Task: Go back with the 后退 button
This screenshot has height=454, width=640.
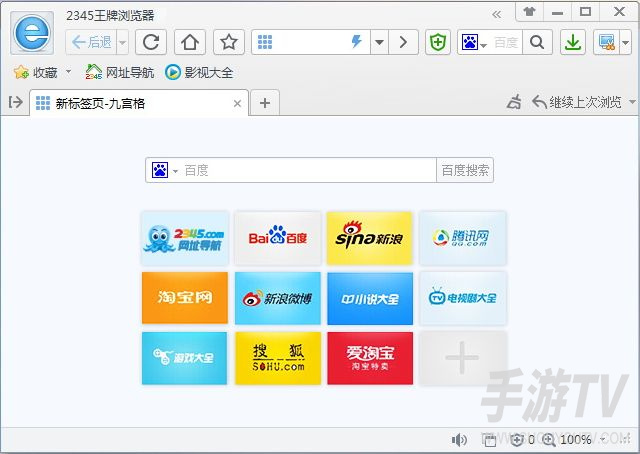Action: click(91, 42)
